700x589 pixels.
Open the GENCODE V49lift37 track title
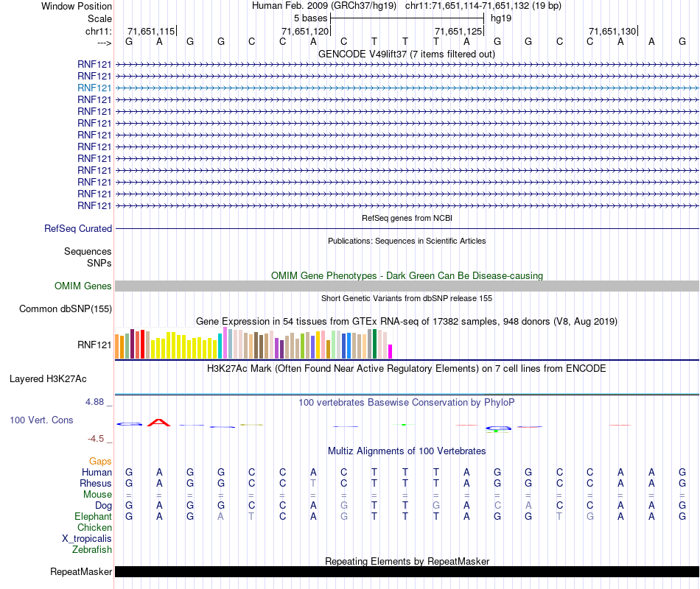click(x=406, y=54)
